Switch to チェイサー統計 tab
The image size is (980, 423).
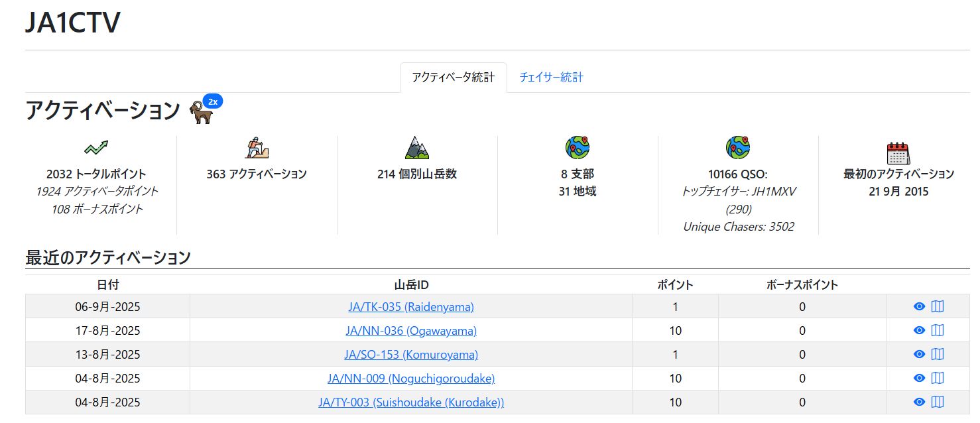[x=551, y=78]
